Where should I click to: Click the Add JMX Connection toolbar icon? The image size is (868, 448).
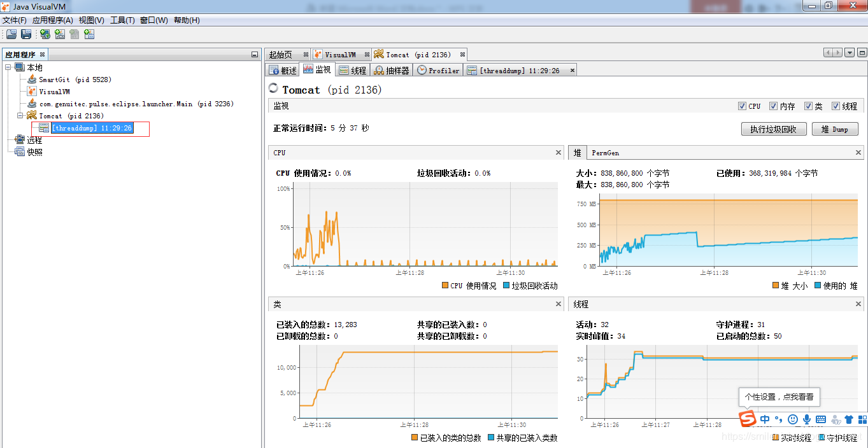pyautogui.click(x=60, y=34)
